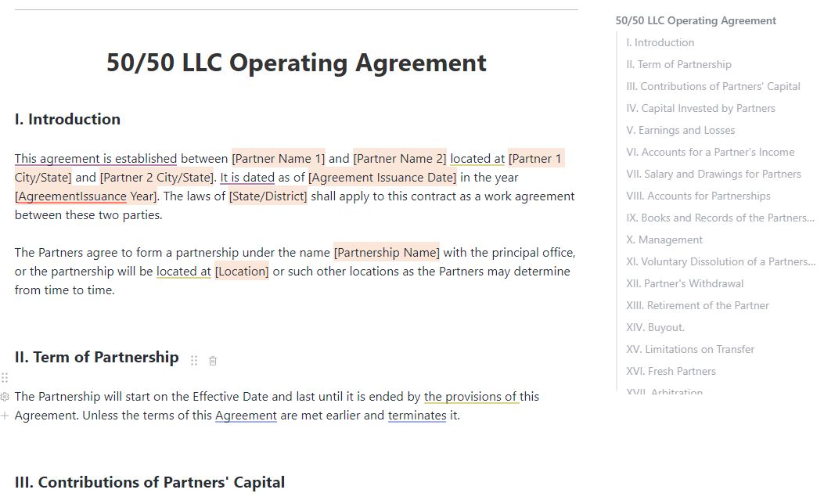Click the trash icon beside Term of Partnership
This screenshot has width=824, height=504.
pyautogui.click(x=213, y=361)
